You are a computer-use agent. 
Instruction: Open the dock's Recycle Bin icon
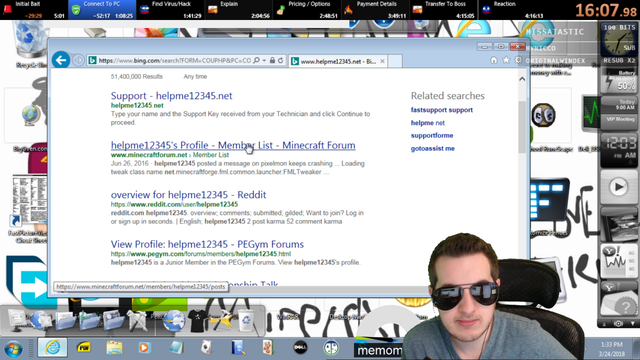(246, 320)
